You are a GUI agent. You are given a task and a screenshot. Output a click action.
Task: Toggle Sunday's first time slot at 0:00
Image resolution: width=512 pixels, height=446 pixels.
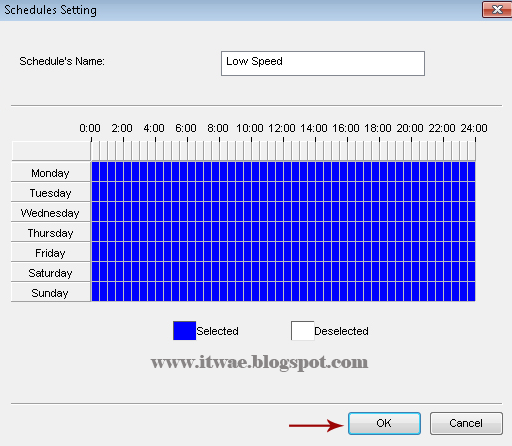coord(95,292)
